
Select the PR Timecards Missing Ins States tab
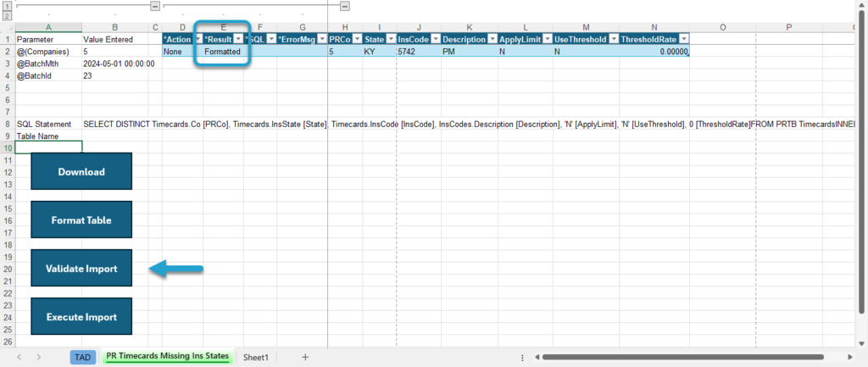coord(168,357)
